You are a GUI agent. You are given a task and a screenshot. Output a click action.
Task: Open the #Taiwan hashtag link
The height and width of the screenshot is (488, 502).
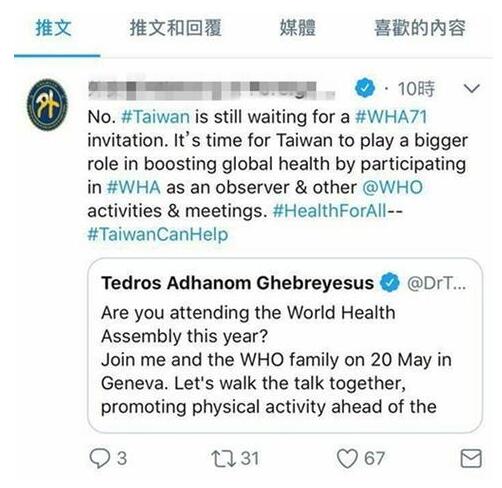point(155,117)
